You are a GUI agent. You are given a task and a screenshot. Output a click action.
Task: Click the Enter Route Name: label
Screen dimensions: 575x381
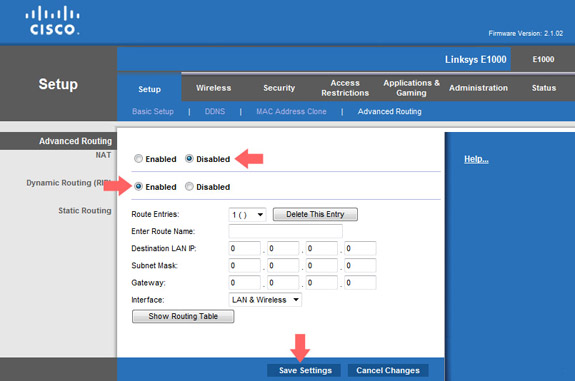coord(163,231)
